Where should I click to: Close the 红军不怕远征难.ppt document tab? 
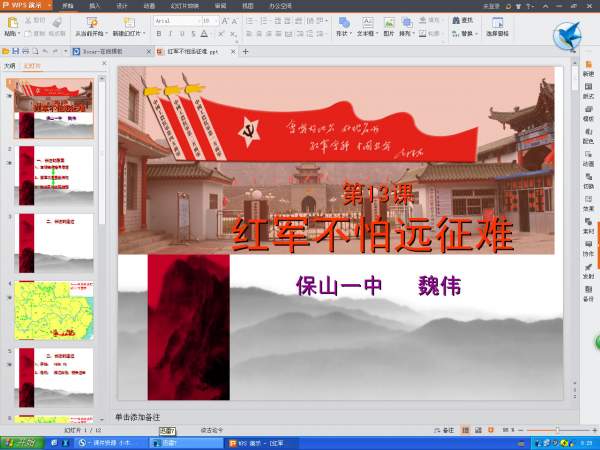tap(233, 51)
